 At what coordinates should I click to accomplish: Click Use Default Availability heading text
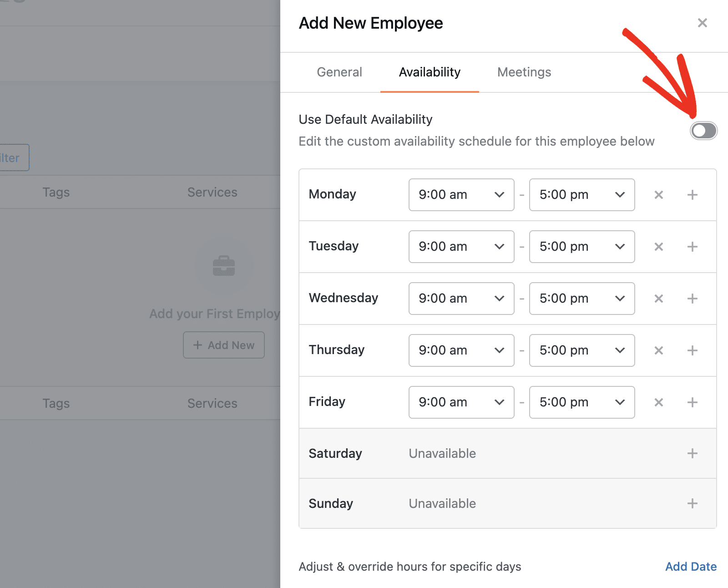(x=365, y=119)
